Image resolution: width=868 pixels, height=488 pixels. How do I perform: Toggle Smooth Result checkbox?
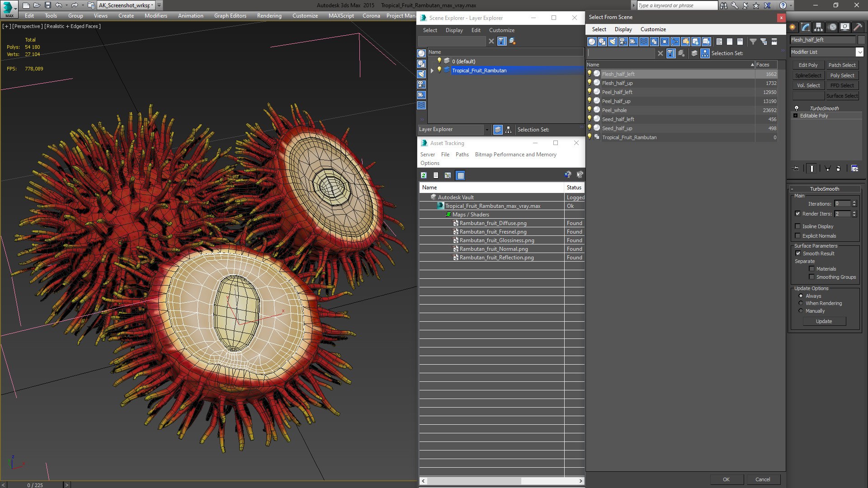[x=798, y=253]
